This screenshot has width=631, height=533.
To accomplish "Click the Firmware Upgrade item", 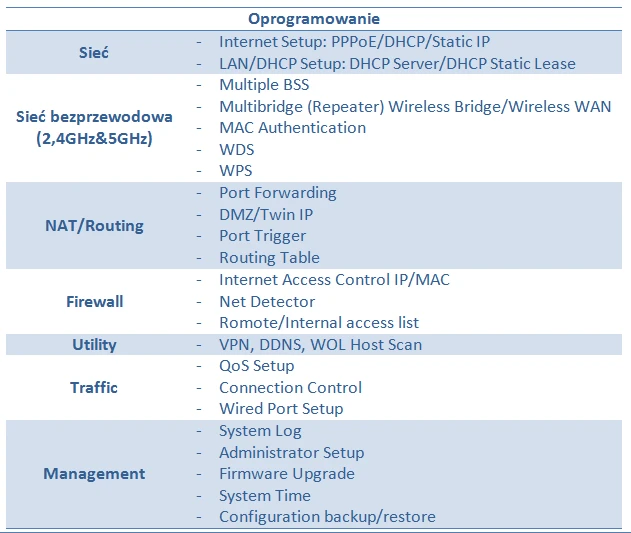I will [x=286, y=474].
